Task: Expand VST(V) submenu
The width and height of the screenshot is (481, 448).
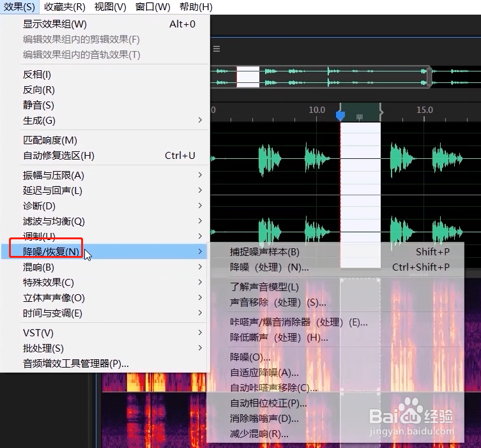Action: point(105,332)
